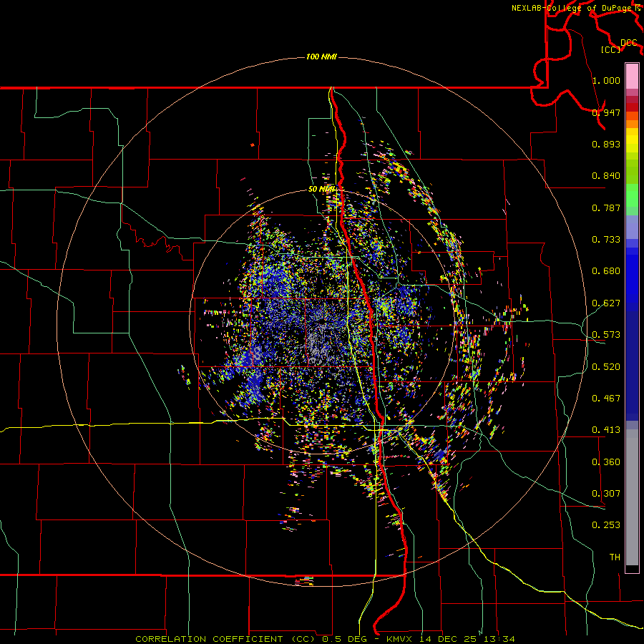This screenshot has height=644, width=644.
Task: Click the DCC legend title
Action: (x=629, y=43)
